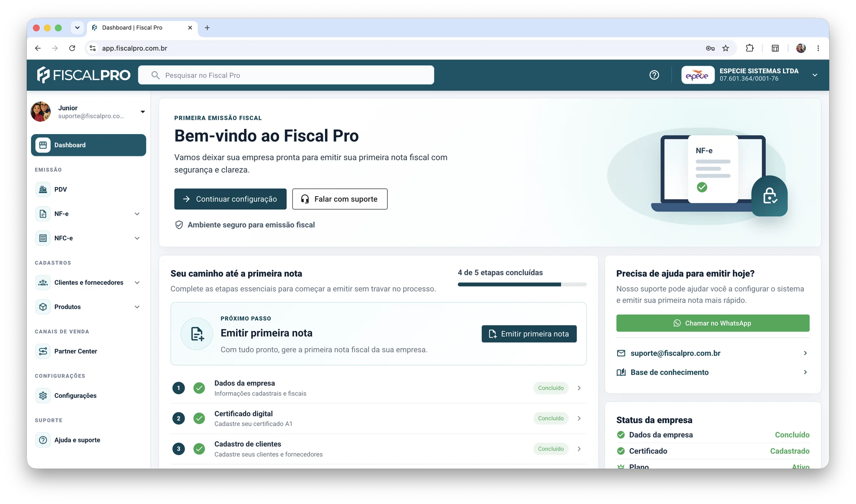
Task: Click site info icon in address bar
Action: (93, 48)
